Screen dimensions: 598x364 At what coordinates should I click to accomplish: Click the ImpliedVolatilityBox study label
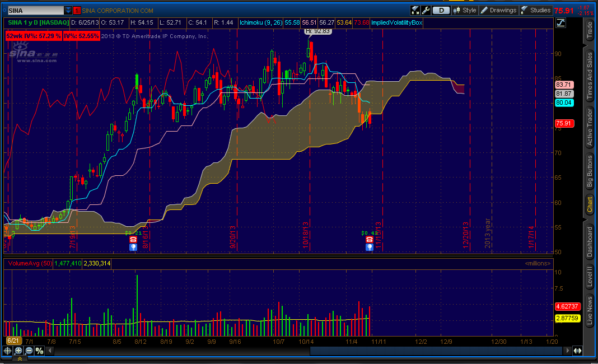click(396, 22)
